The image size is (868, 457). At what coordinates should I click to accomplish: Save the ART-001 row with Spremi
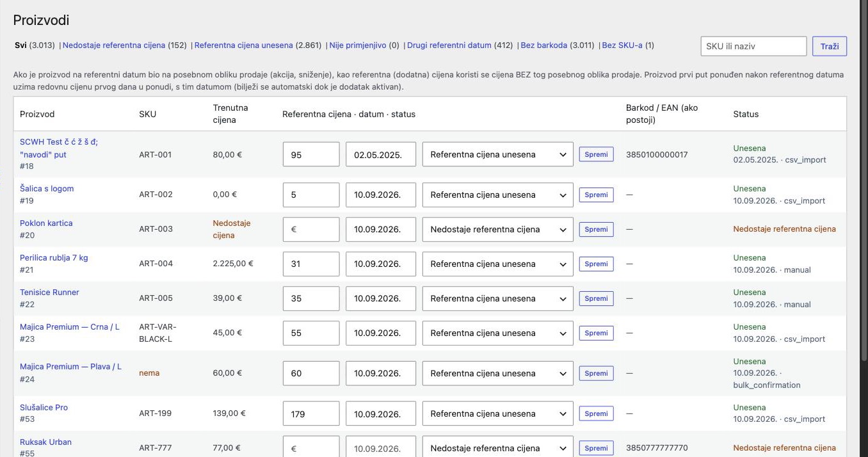(596, 154)
